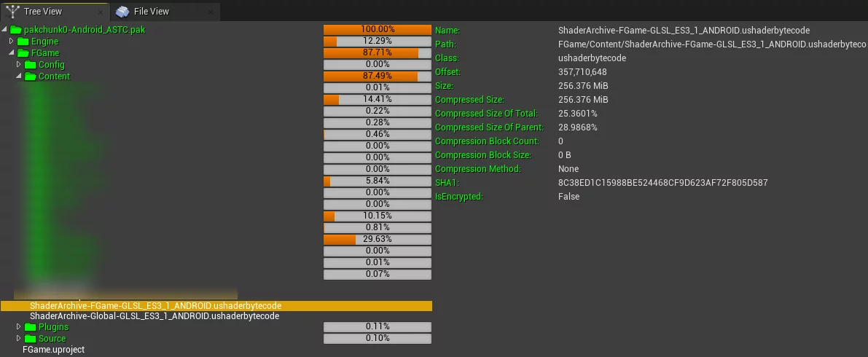The width and height of the screenshot is (868, 357).
Task: Expand the Source folder arrow
Action: pos(19,339)
